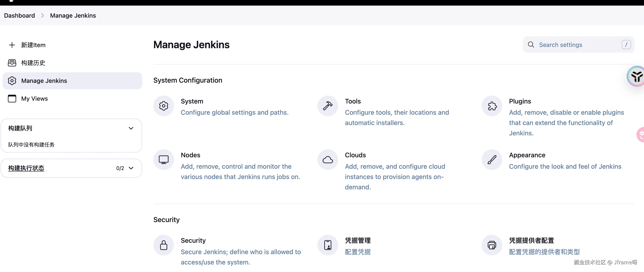This screenshot has width=644, height=272.
Task: Open the Nodes monitor icon
Action: click(x=163, y=160)
